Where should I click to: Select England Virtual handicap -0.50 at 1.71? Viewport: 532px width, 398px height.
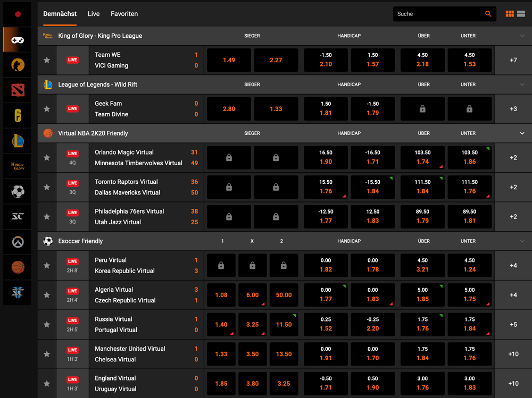pyautogui.click(x=326, y=384)
